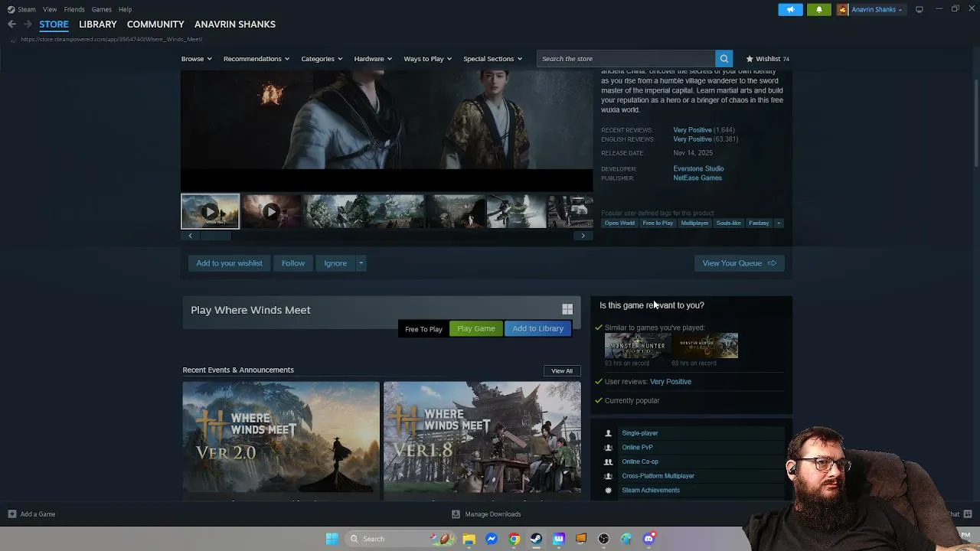Screen dimensions: 980x551
Task: Expand the Anavrin Shanks account dropdown
Action: (x=877, y=9)
